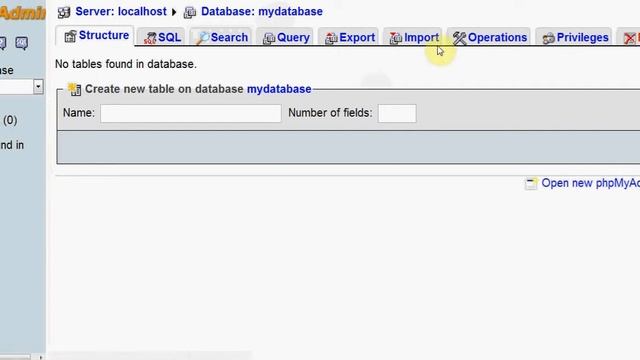Click the Privileges tab icon
The width and height of the screenshot is (640, 360).
[549, 38]
